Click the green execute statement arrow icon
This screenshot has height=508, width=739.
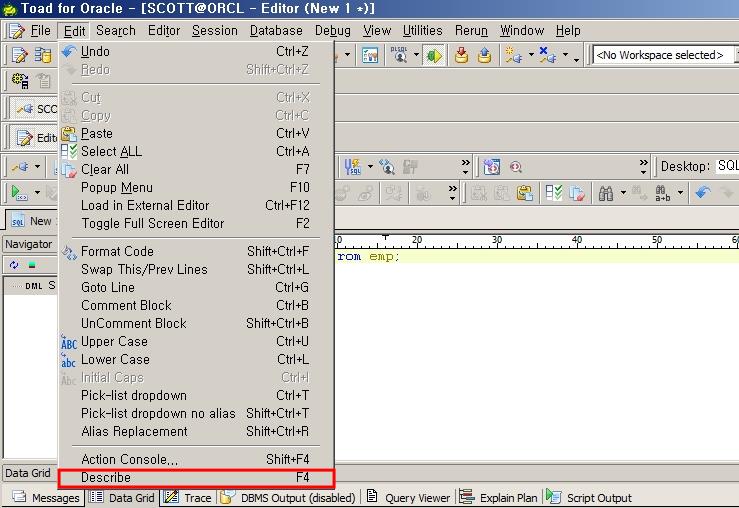tap(18, 193)
